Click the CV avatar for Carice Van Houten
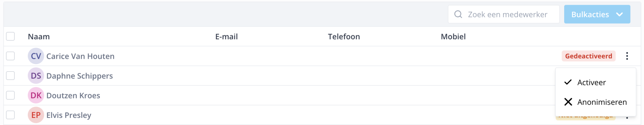 click(x=36, y=56)
